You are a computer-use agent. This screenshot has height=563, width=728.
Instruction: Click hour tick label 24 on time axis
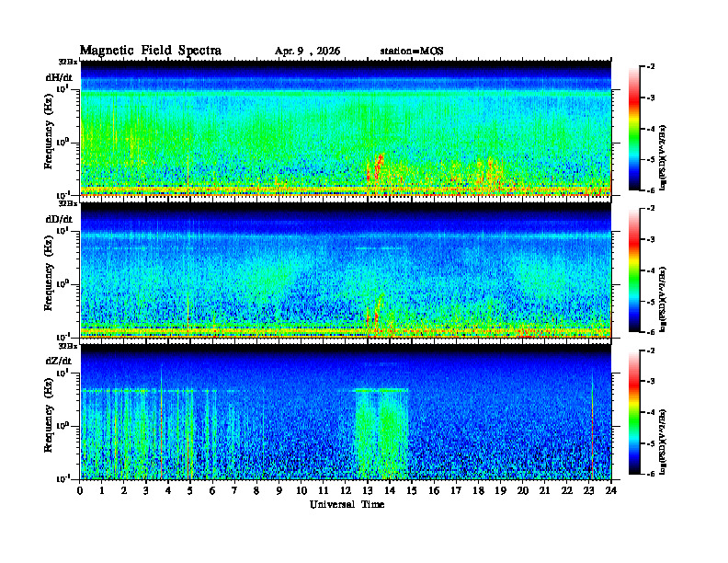click(x=610, y=491)
